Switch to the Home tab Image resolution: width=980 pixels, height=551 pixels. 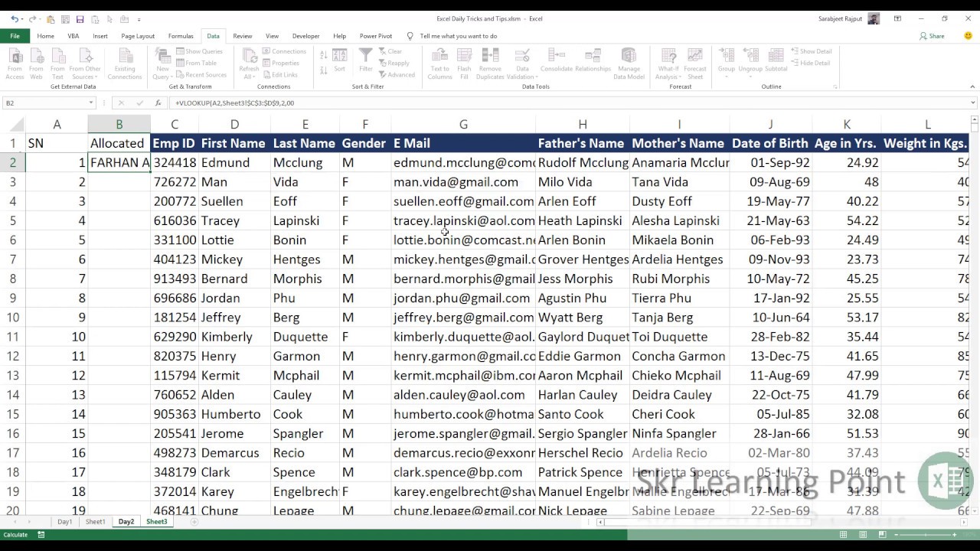click(x=45, y=36)
